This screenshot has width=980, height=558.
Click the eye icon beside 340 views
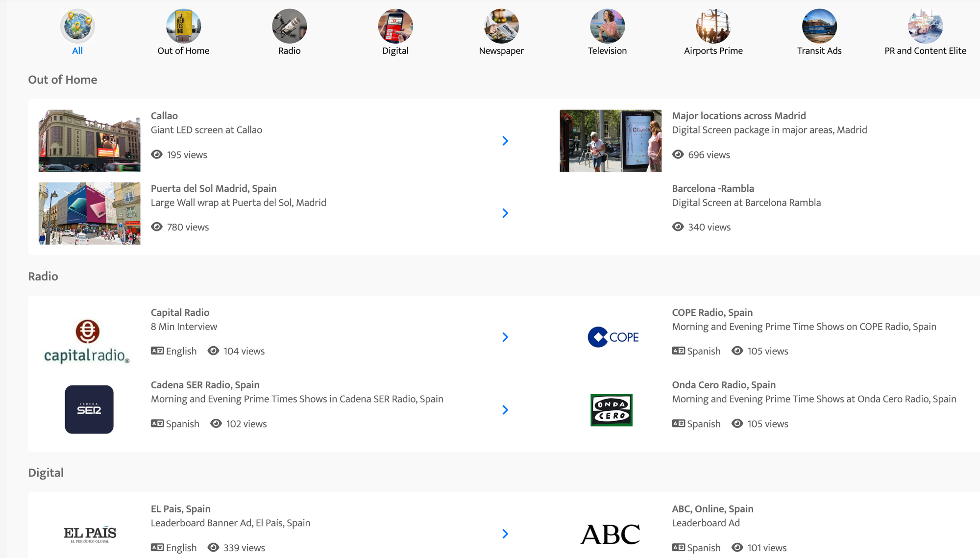click(x=678, y=227)
